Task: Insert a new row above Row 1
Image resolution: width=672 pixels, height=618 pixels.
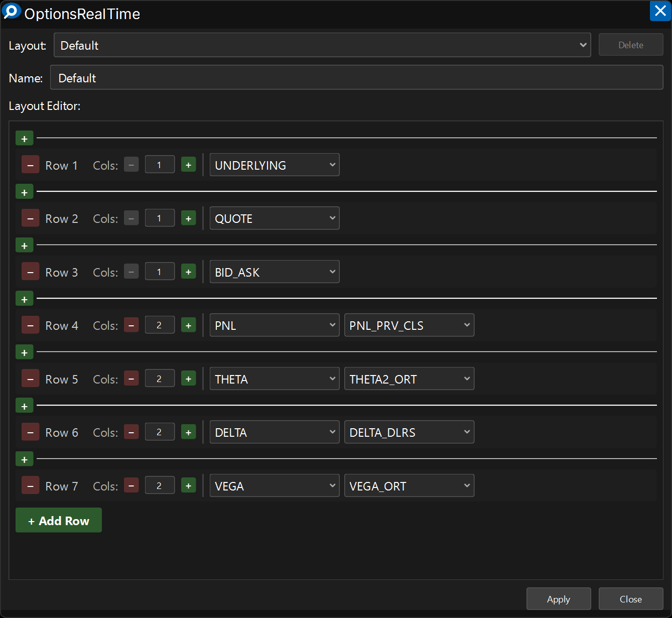Action: pyautogui.click(x=24, y=138)
